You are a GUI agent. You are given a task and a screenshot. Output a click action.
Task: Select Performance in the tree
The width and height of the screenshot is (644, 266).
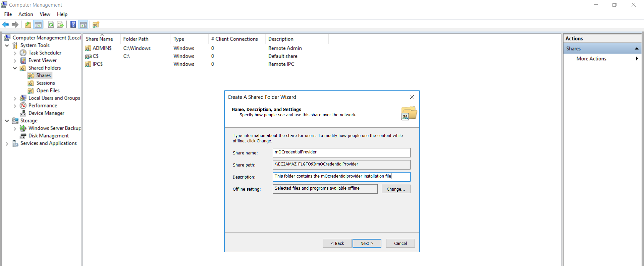coord(43,106)
